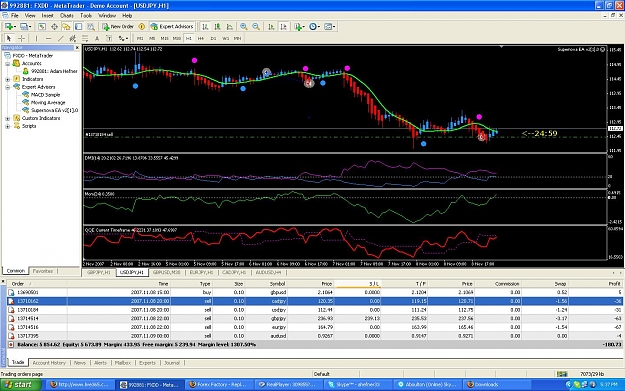Switch to Favorites navigator tab

[x=43, y=271]
